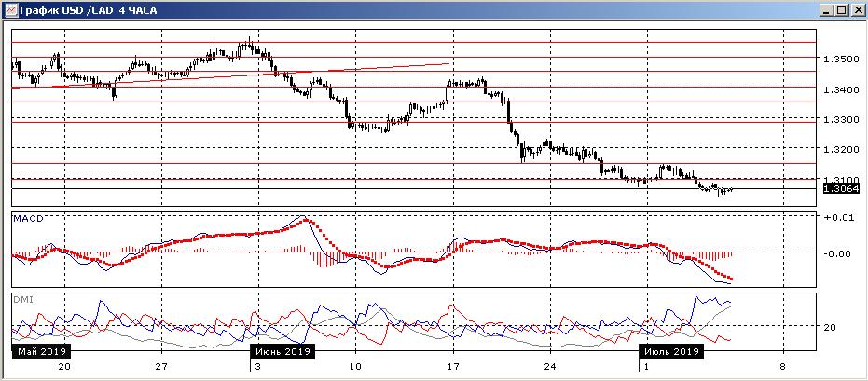Minimize the USD/CAD chart window
868x381 pixels.
[x=824, y=9]
